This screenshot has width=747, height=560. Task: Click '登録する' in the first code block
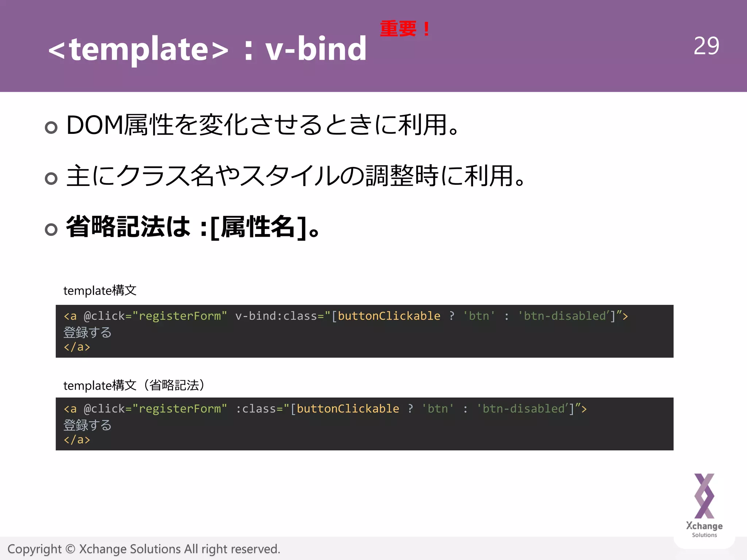pos(87,332)
